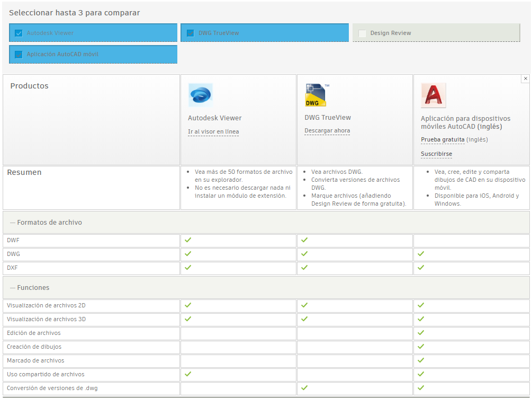Click Creación de dibujos row label
The height and width of the screenshot is (398, 532).
[x=34, y=347]
